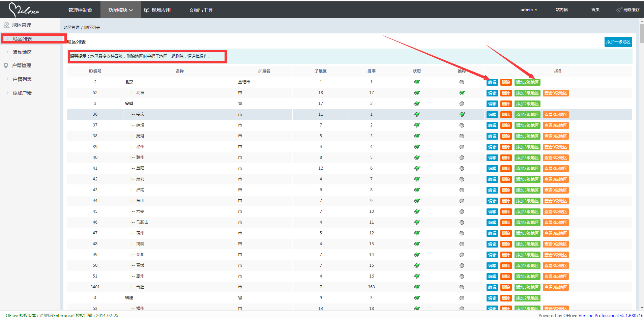The height and width of the screenshot is (317, 644).
Task: Click the 清除缓存 broom icon
Action: click(619, 10)
